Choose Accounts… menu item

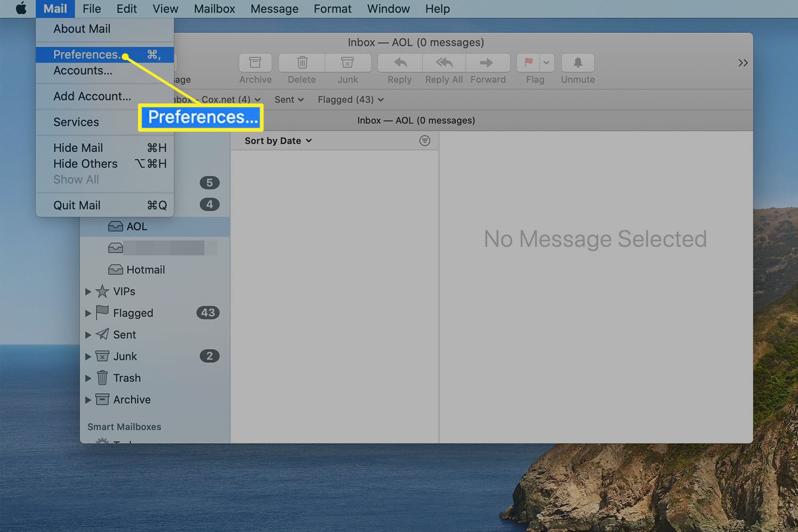105,71
